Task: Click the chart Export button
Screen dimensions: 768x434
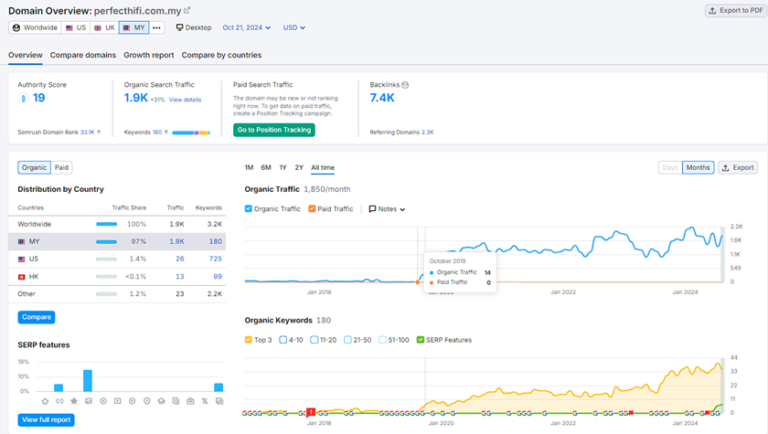Action: (738, 168)
